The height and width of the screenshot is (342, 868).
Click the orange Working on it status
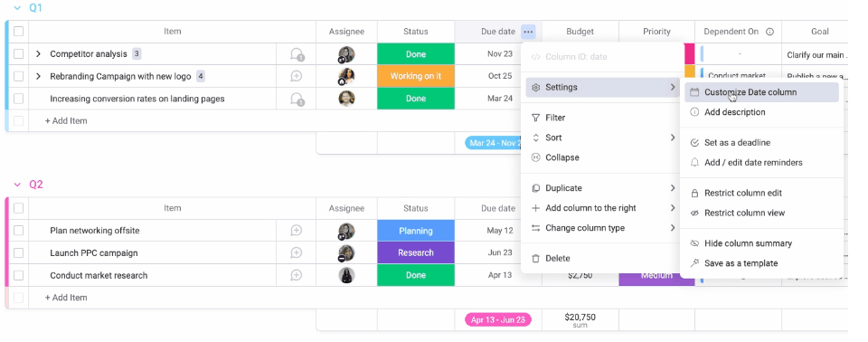[x=416, y=76]
